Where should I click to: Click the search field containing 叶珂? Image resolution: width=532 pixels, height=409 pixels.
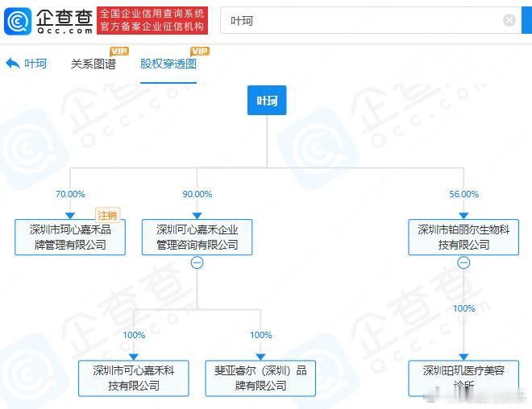click(371, 20)
